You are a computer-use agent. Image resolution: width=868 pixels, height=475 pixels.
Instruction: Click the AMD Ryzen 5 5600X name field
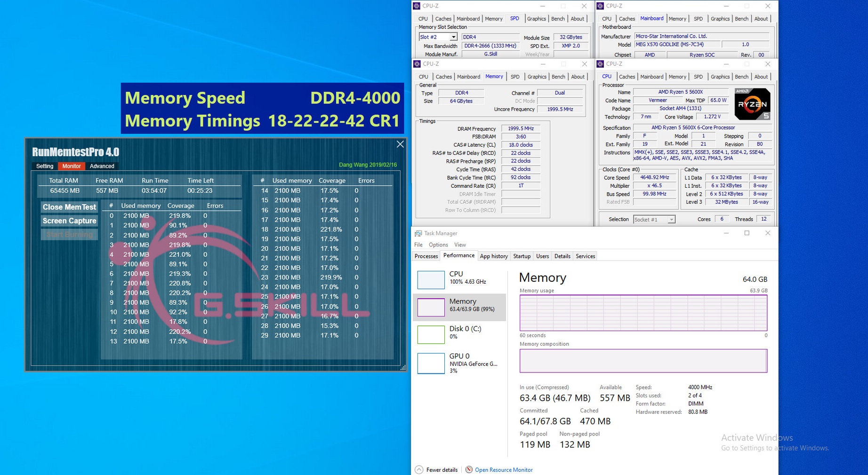(680, 92)
